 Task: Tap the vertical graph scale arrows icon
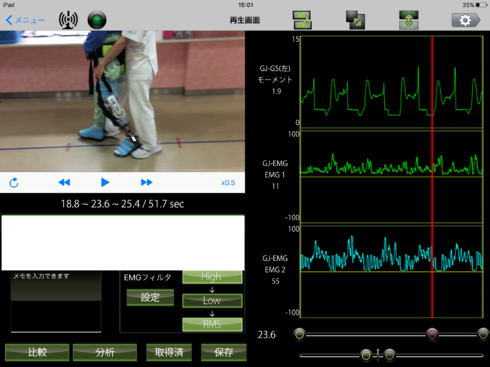click(409, 20)
